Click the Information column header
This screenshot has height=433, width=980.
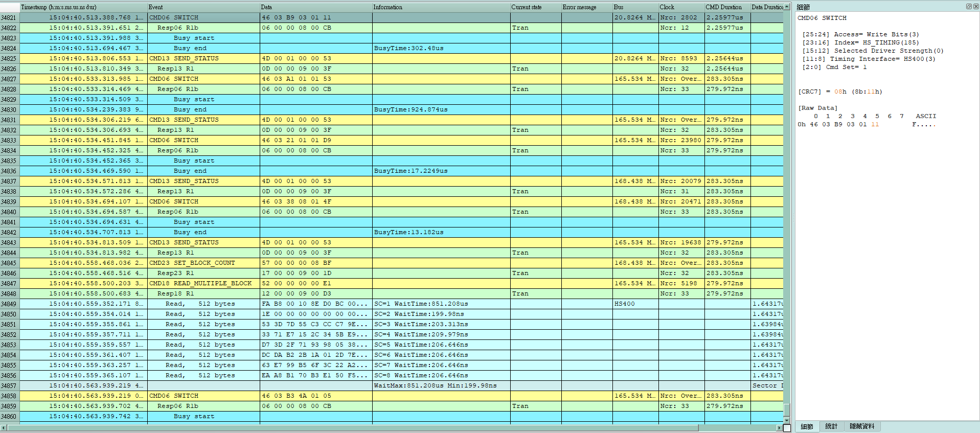point(441,7)
